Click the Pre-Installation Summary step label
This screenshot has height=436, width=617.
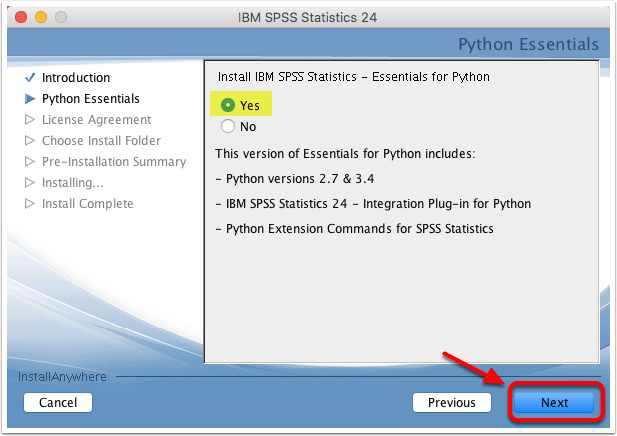click(114, 162)
